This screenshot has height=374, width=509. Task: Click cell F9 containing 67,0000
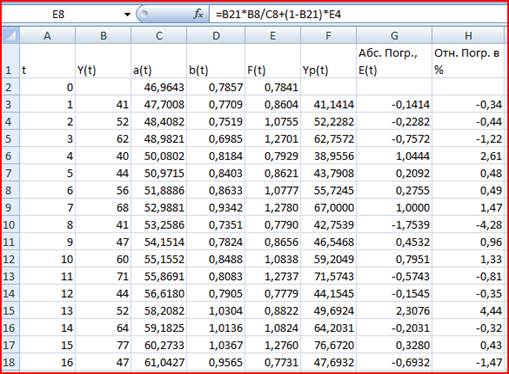[x=328, y=208]
